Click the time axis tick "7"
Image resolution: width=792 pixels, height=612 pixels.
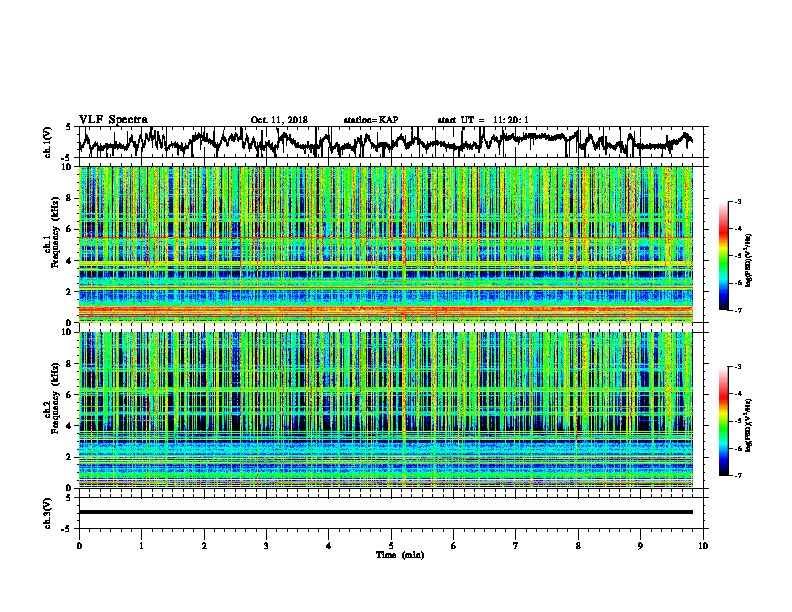pos(516,545)
